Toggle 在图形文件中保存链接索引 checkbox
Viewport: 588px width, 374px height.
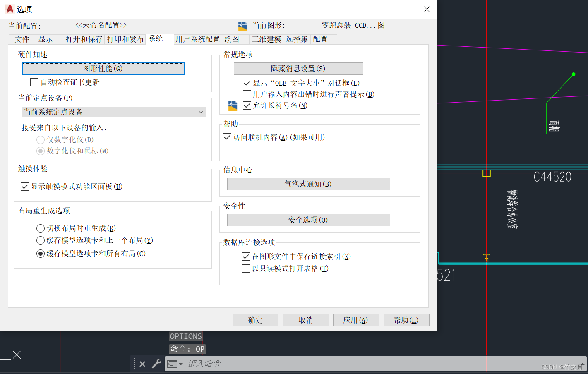pyautogui.click(x=246, y=257)
